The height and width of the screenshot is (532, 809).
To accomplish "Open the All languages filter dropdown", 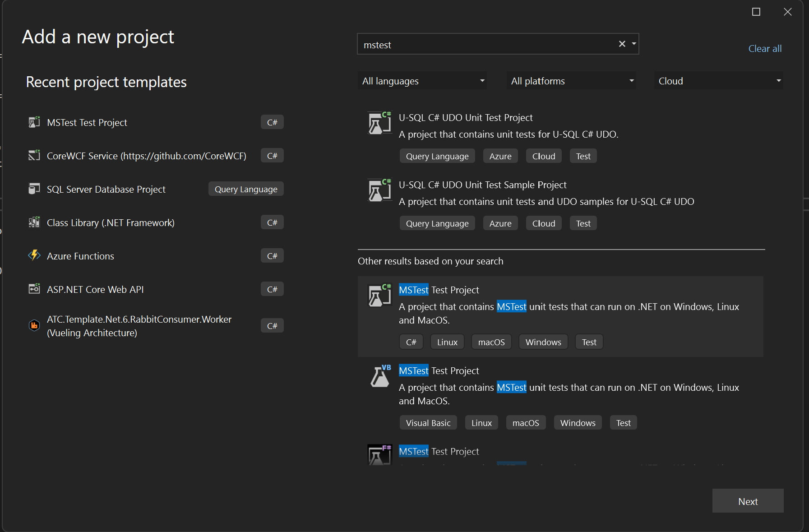I will 422,81.
